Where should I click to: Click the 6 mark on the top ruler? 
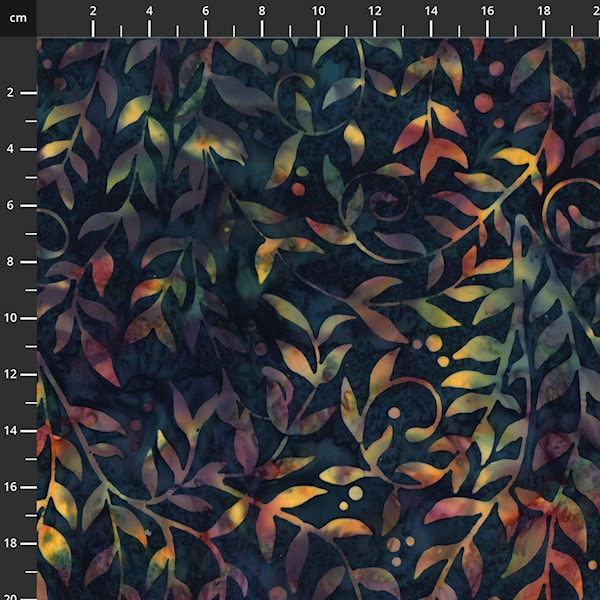(205, 10)
